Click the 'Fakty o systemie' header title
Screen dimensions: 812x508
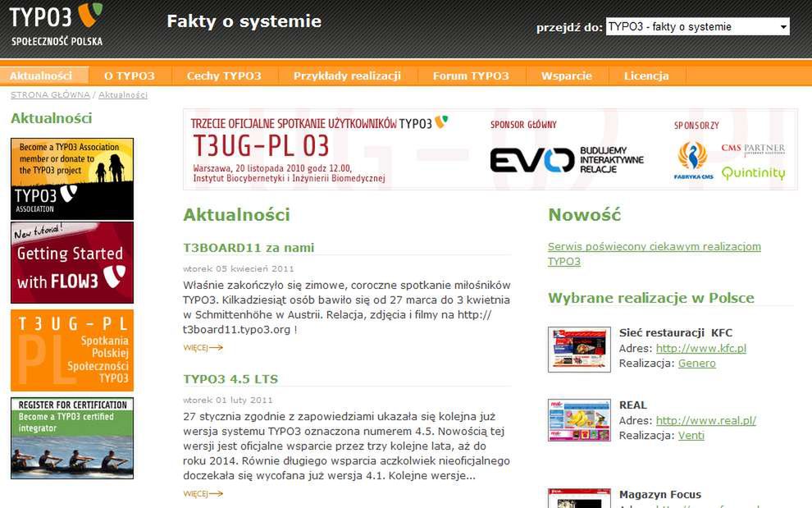coord(244,21)
